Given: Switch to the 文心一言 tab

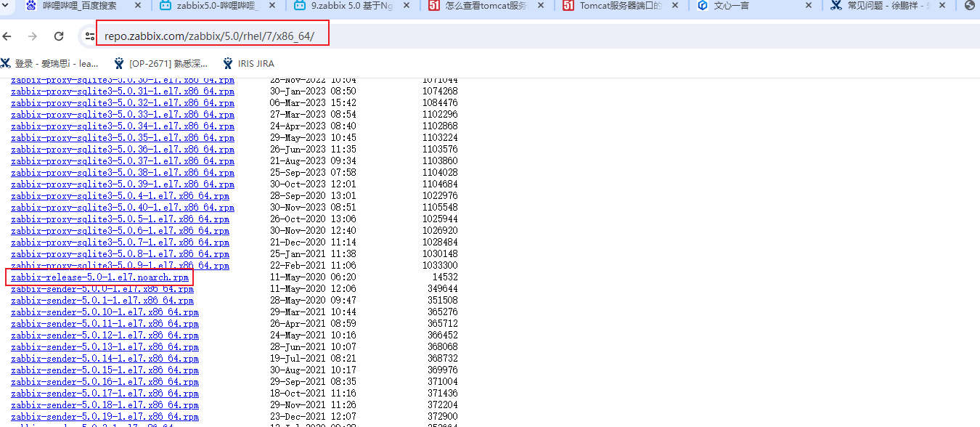Looking at the screenshot, I should pyautogui.click(x=754, y=5).
